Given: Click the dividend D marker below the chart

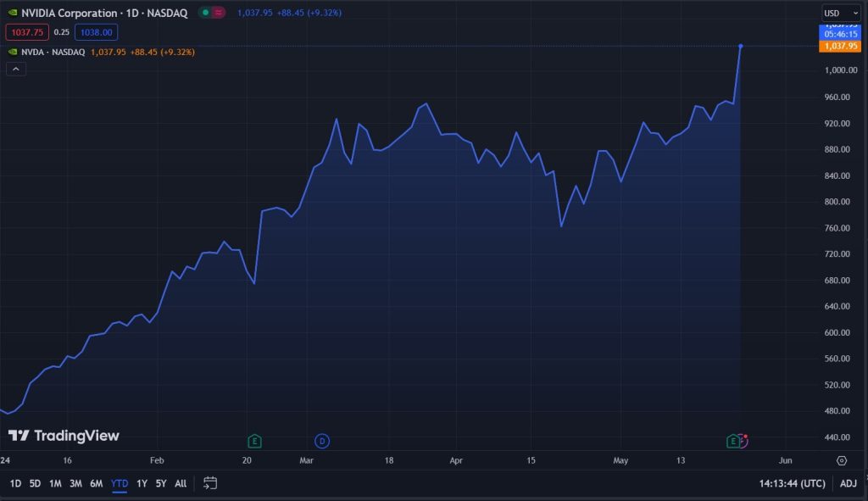Looking at the screenshot, I should (321, 441).
